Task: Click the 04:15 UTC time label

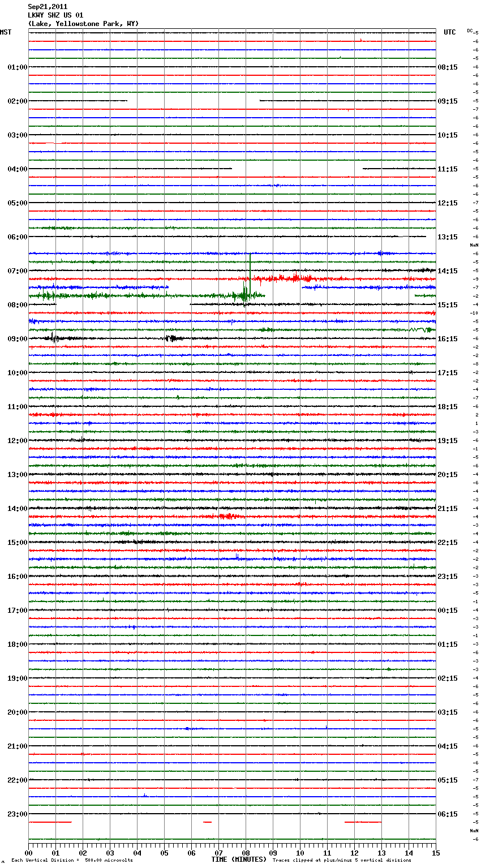Action: coord(448,746)
